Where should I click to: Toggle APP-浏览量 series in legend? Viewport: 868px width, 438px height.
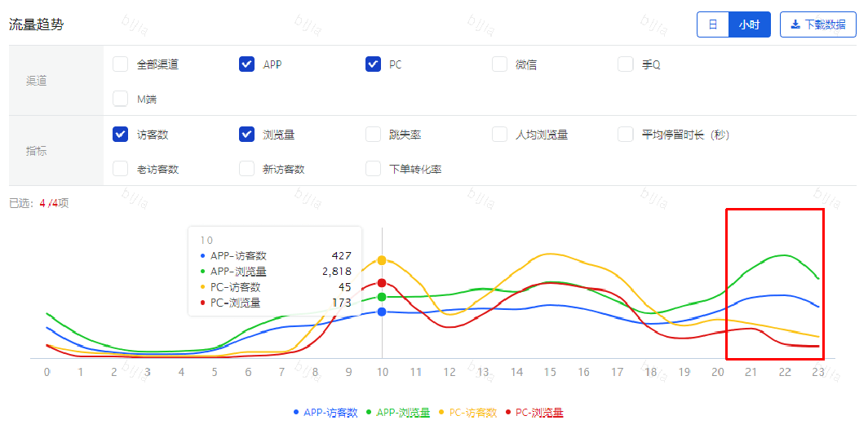tap(398, 413)
